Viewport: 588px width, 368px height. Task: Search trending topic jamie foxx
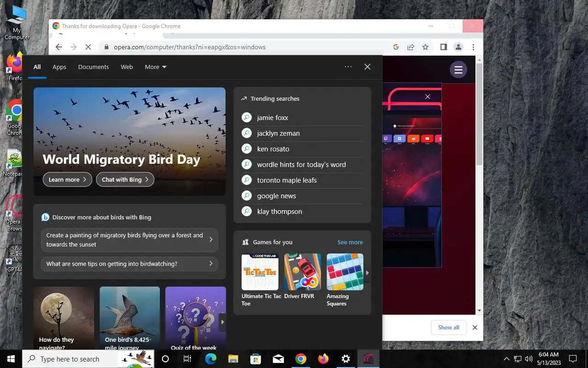302,118
